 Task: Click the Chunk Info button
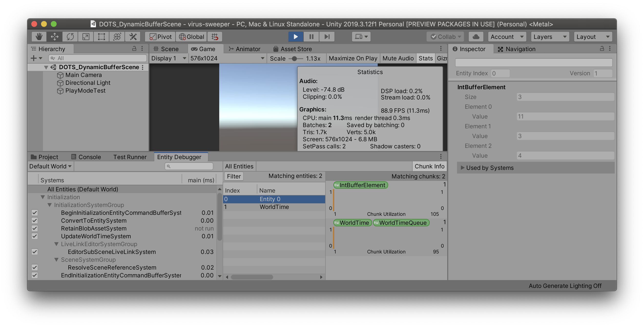(429, 166)
